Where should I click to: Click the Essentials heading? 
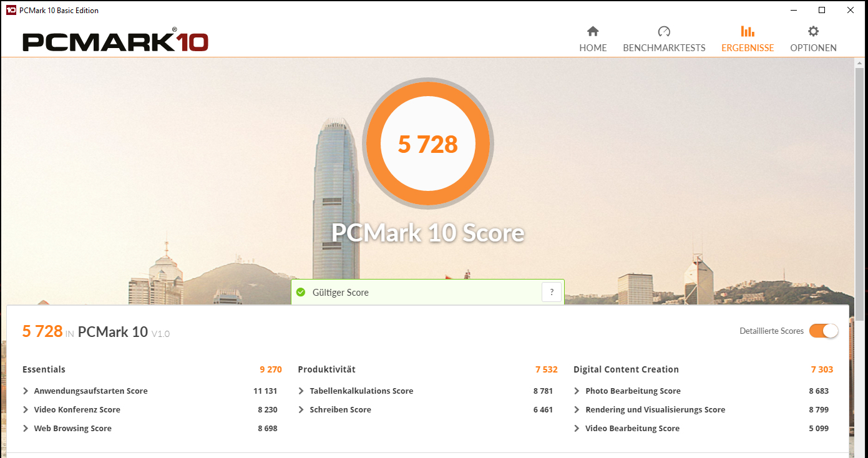(44, 369)
